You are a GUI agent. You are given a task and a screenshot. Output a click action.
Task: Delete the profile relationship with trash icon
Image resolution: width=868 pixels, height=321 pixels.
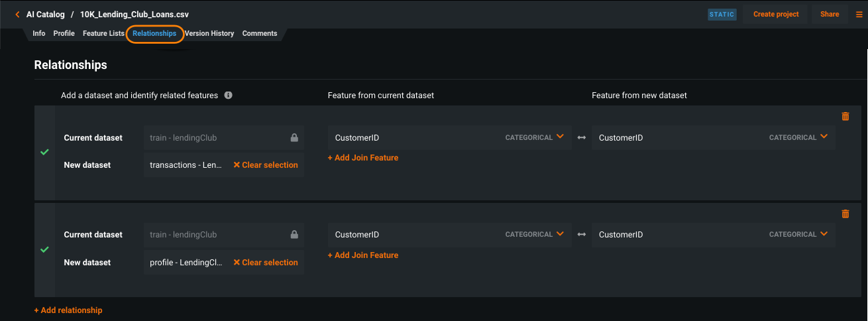pyautogui.click(x=845, y=214)
